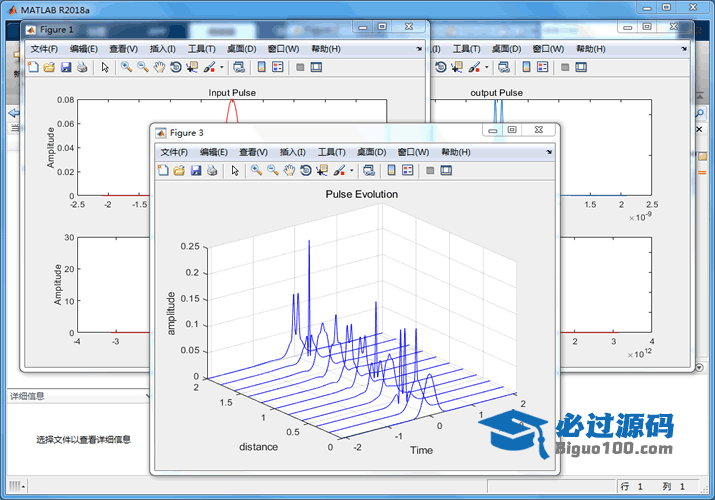
Task: Click the output Pulse plot title
Action: point(497,93)
